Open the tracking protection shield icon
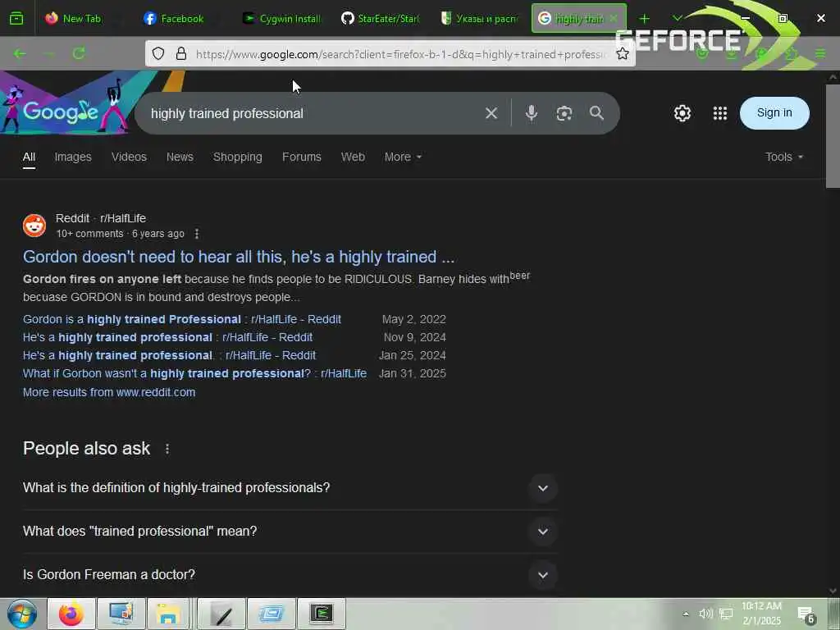Image resolution: width=840 pixels, height=630 pixels. 158,53
